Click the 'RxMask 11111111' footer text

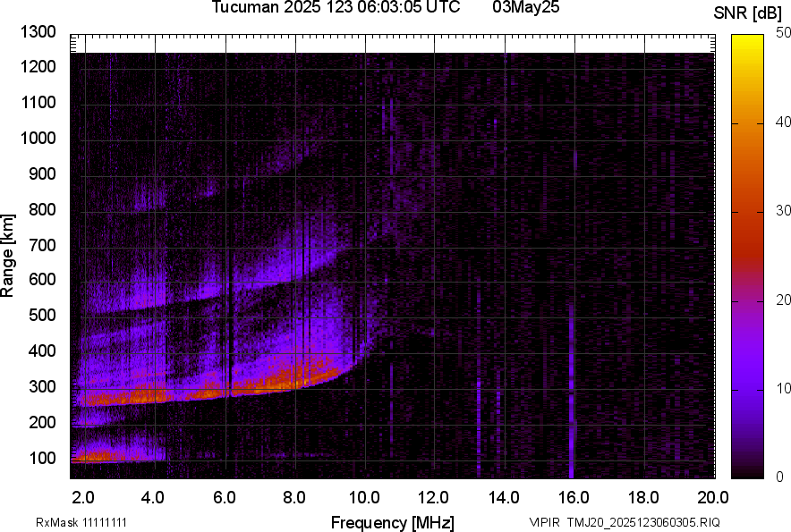point(81,523)
